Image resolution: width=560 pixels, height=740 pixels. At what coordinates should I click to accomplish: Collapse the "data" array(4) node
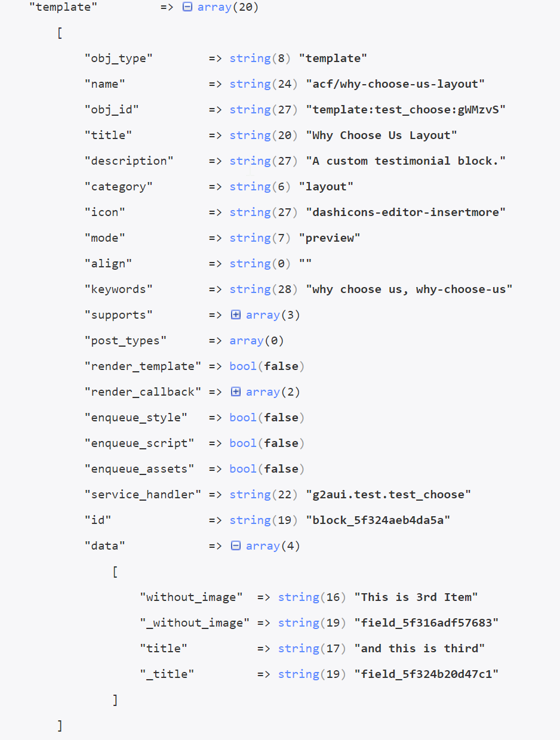(x=236, y=546)
